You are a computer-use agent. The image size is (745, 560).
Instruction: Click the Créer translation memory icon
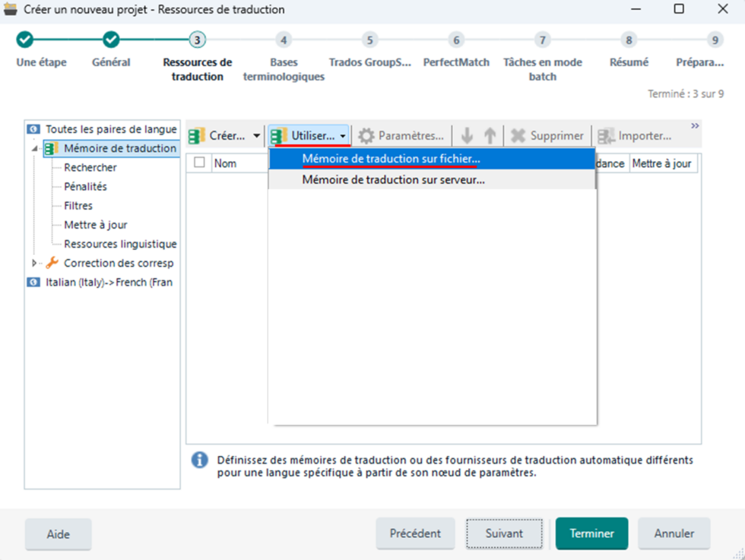(x=196, y=135)
